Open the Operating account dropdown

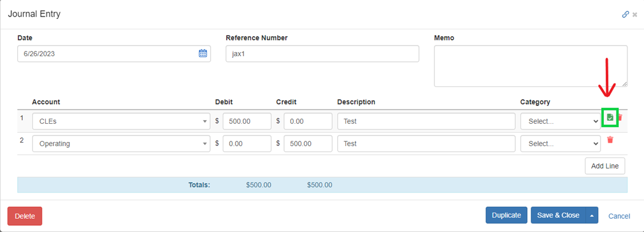click(x=121, y=144)
